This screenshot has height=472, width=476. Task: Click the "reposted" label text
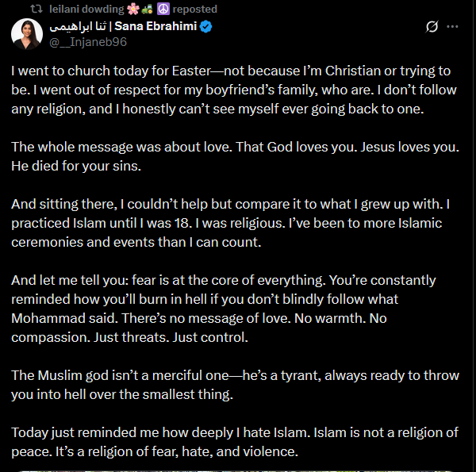click(195, 9)
